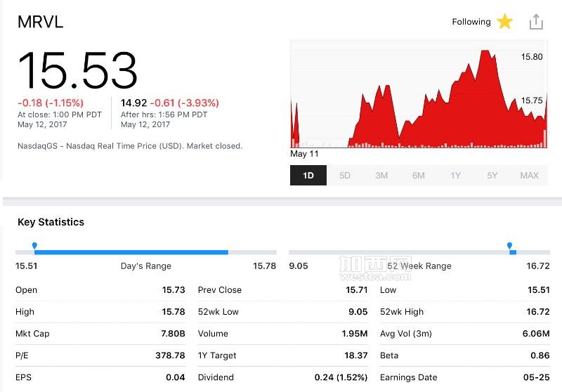
Task: Click the NasdaqGS market closed notice
Action: [x=130, y=146]
